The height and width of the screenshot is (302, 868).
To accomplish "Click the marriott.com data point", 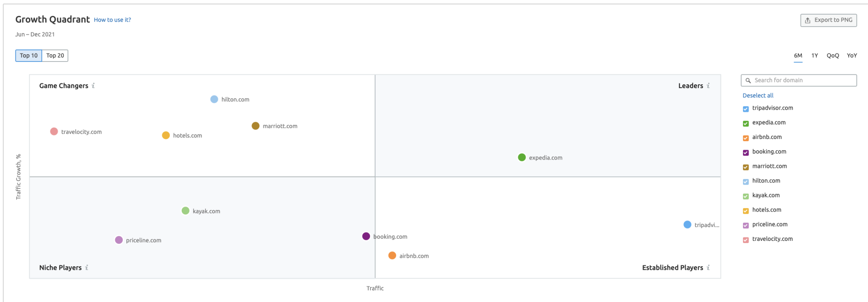I will (x=256, y=126).
